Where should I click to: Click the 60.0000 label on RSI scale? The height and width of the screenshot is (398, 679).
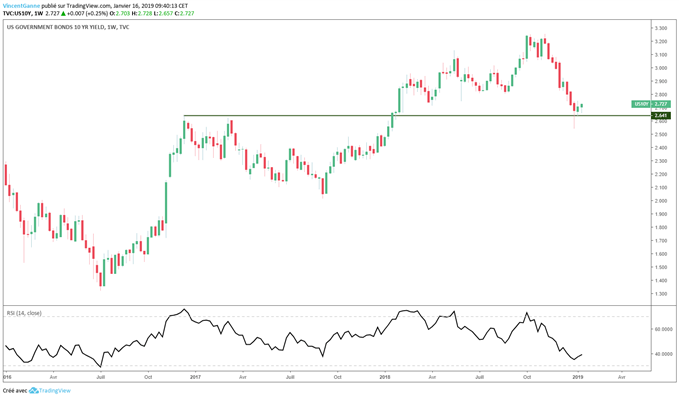[663, 330]
